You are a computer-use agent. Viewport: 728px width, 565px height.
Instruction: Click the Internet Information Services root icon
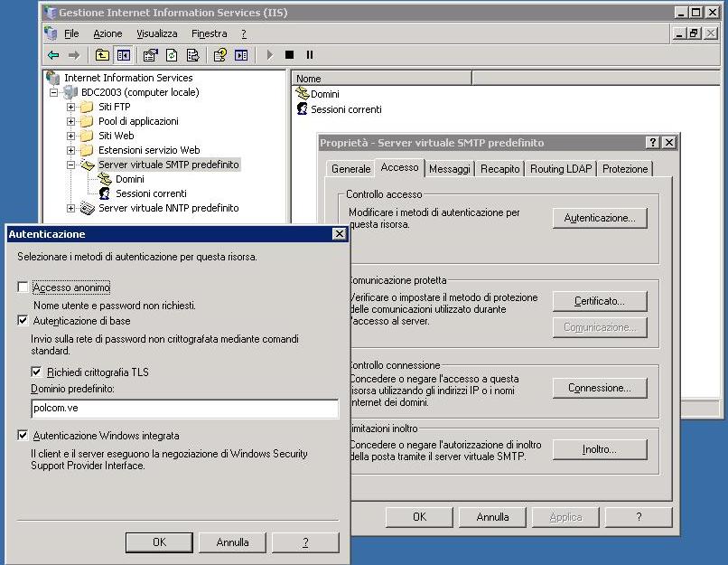pos(53,78)
